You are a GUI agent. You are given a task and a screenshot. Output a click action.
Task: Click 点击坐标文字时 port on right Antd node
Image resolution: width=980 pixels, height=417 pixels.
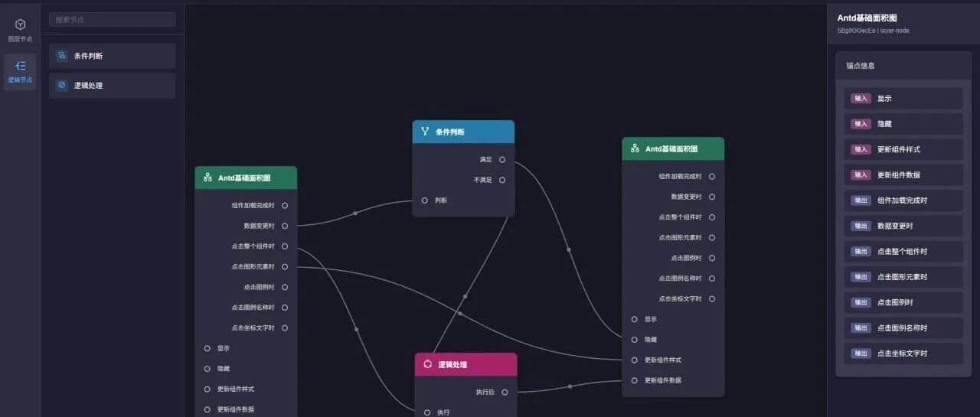click(x=712, y=298)
